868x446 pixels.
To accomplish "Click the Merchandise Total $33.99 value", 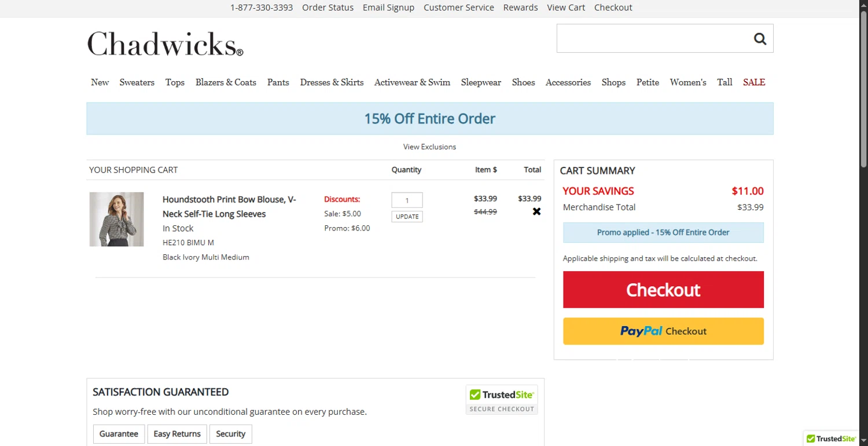I will click(x=751, y=207).
